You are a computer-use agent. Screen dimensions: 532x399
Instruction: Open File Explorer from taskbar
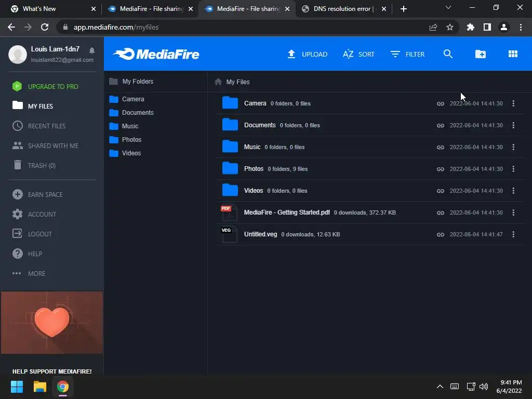pos(39,387)
